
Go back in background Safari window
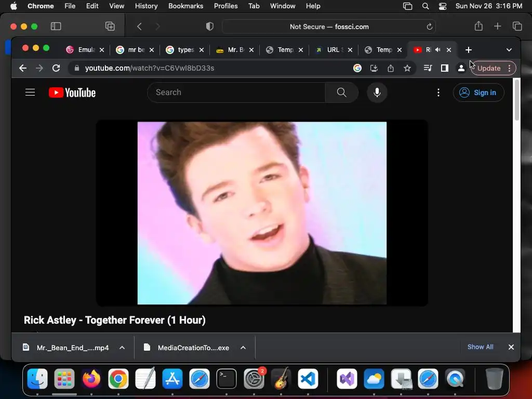pyautogui.click(x=139, y=26)
